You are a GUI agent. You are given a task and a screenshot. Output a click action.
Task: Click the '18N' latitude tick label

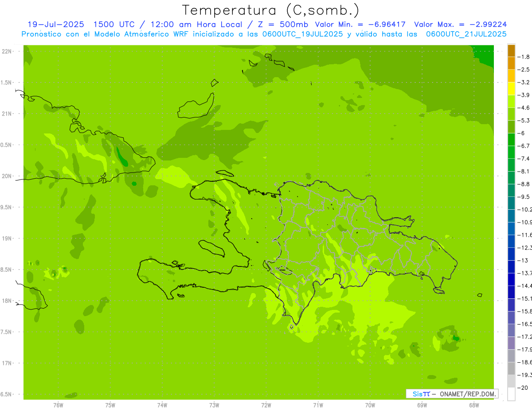tap(7, 301)
